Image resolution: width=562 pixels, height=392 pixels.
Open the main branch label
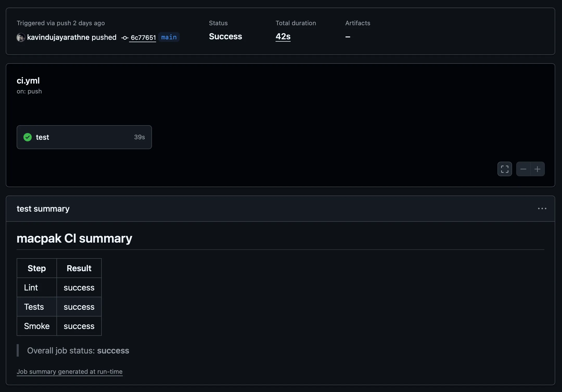[x=169, y=37]
